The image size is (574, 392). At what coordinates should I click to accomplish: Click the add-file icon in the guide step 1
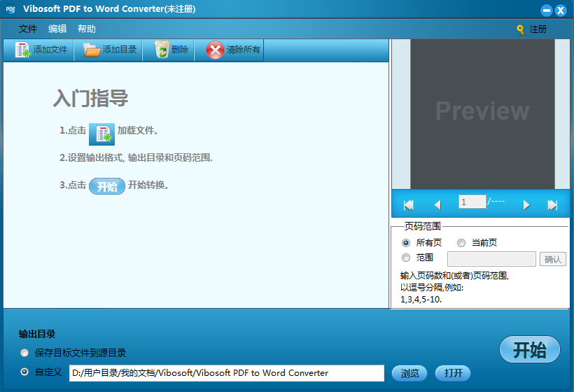click(101, 134)
